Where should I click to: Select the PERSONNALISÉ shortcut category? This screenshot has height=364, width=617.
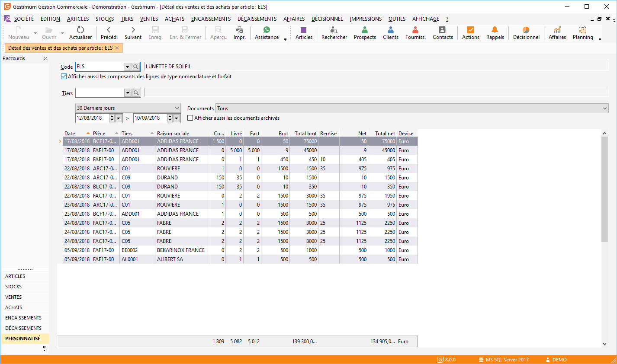(25, 338)
